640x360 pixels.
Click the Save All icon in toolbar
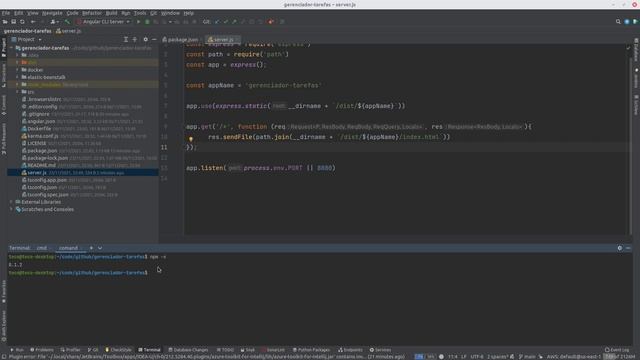tap(13, 22)
